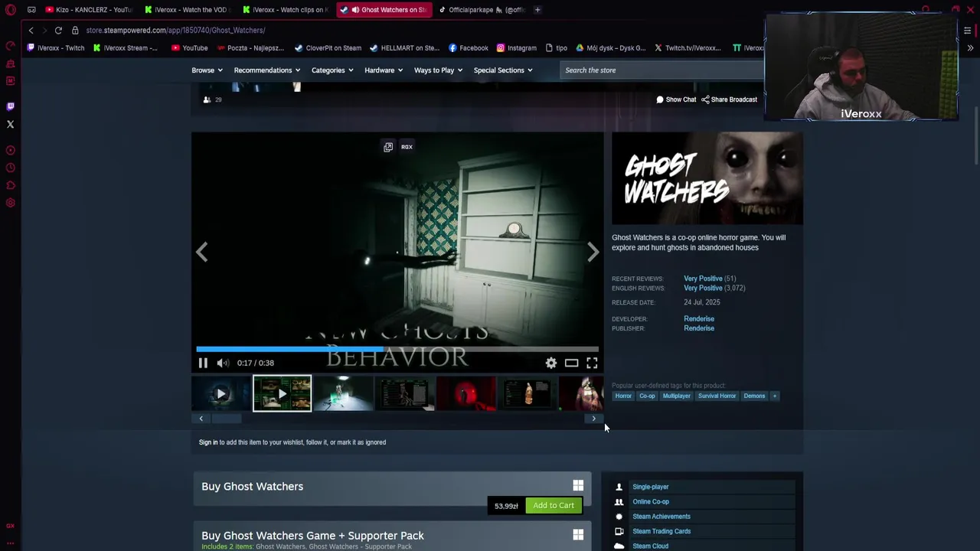
Task: Open iVeroxx - Twitch bookmark
Action: 56,47
